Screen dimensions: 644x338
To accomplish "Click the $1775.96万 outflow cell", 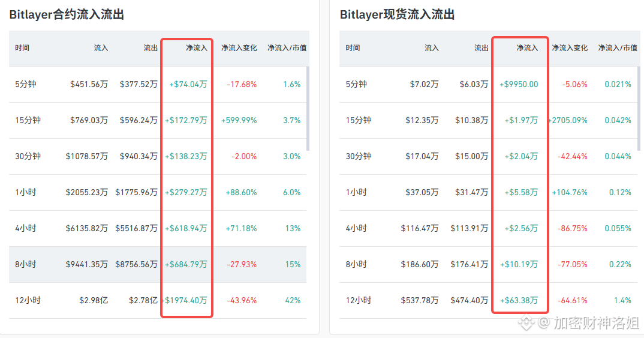I will tap(136, 193).
